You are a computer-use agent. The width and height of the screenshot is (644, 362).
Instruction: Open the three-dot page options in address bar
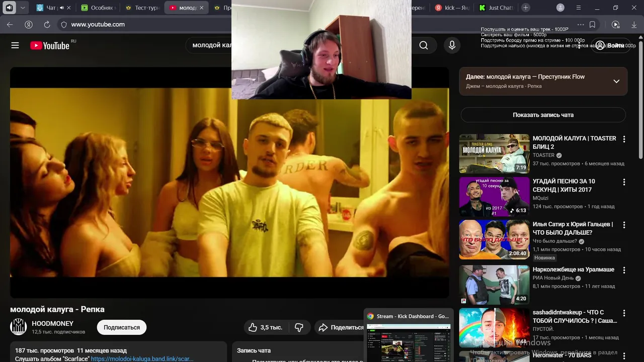tap(581, 24)
